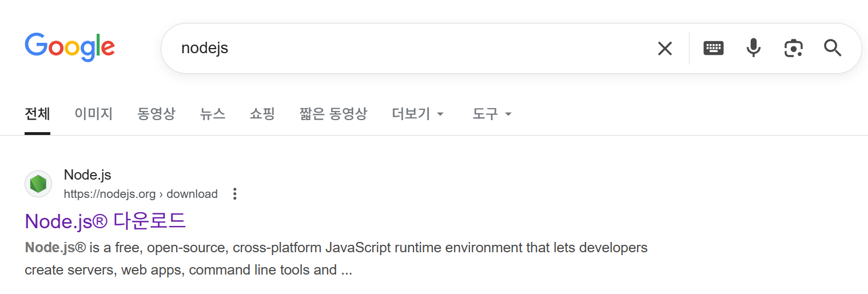Click the nodejs.org › download URL
868x294 pixels.
141,194
